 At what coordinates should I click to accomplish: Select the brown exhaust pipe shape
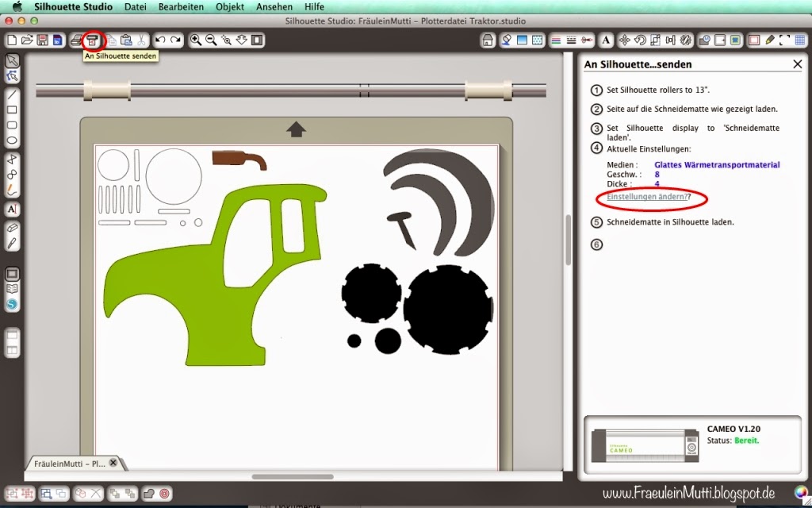tap(239, 160)
